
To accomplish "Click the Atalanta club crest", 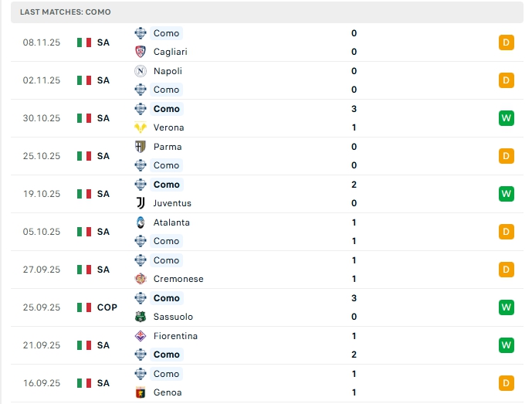I will point(141,222).
